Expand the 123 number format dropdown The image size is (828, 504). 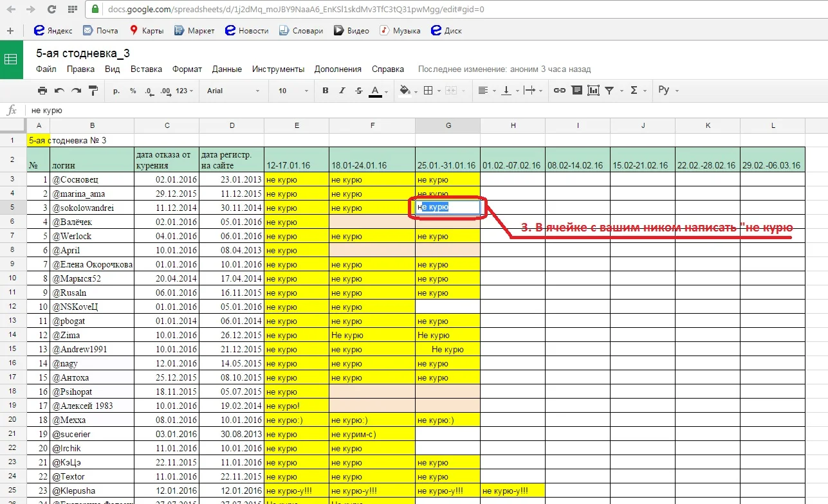185,91
